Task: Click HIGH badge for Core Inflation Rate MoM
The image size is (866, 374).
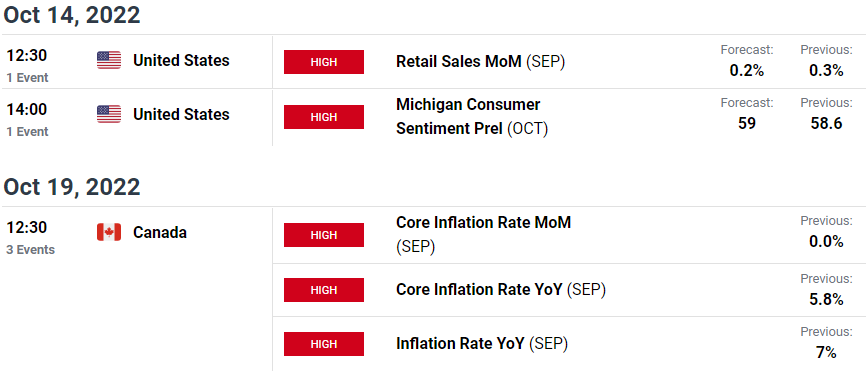Action: [324, 235]
